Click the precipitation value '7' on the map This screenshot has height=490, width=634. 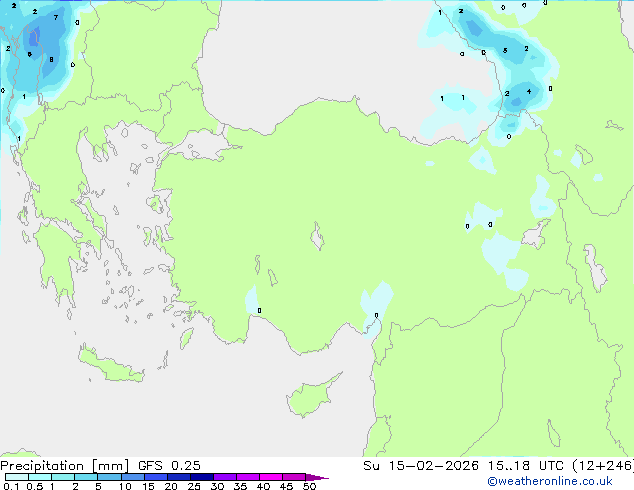pyautogui.click(x=56, y=17)
